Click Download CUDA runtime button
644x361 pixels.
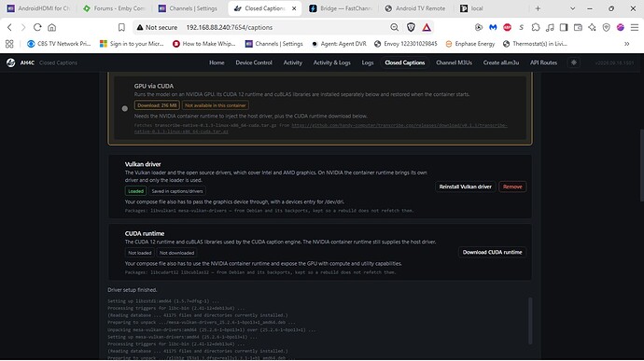point(492,252)
